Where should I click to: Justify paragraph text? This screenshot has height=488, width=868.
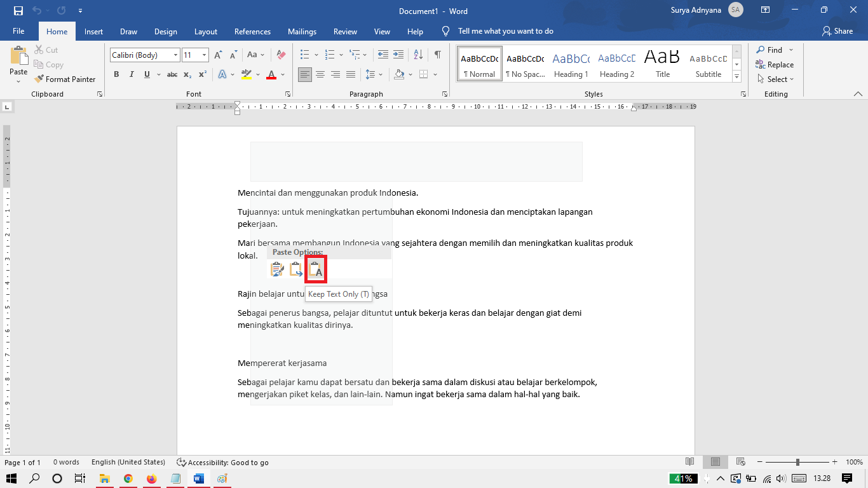click(x=351, y=74)
